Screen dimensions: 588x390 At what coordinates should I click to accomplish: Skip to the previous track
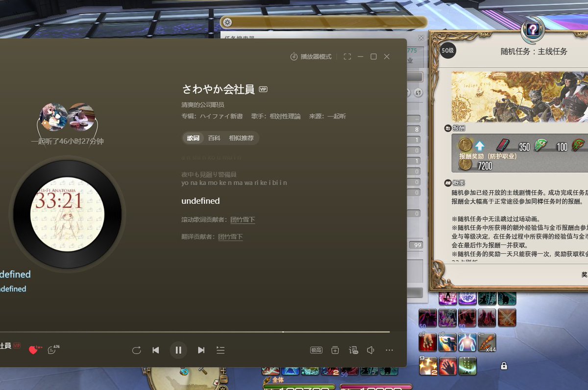156,350
